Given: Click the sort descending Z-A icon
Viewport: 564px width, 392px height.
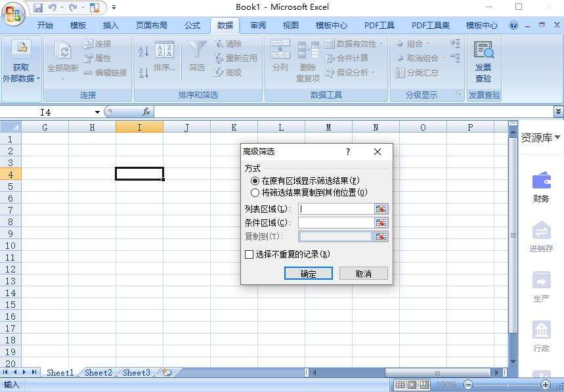Looking at the screenshot, I should [x=144, y=73].
